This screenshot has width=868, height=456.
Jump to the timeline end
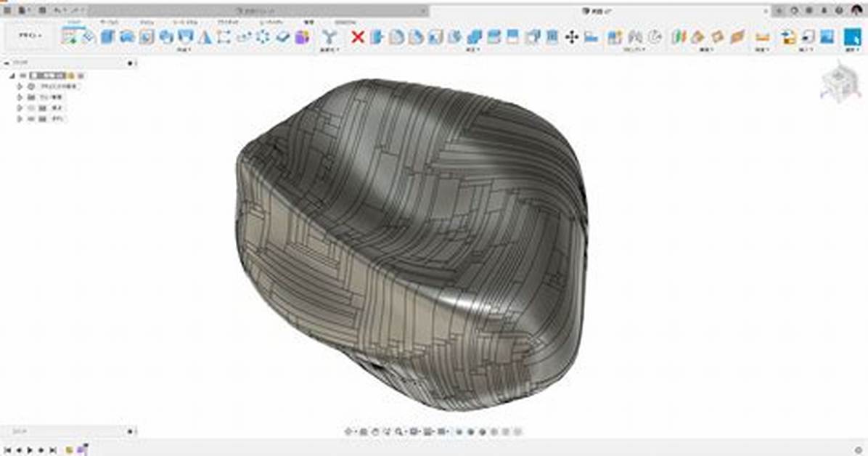52,450
